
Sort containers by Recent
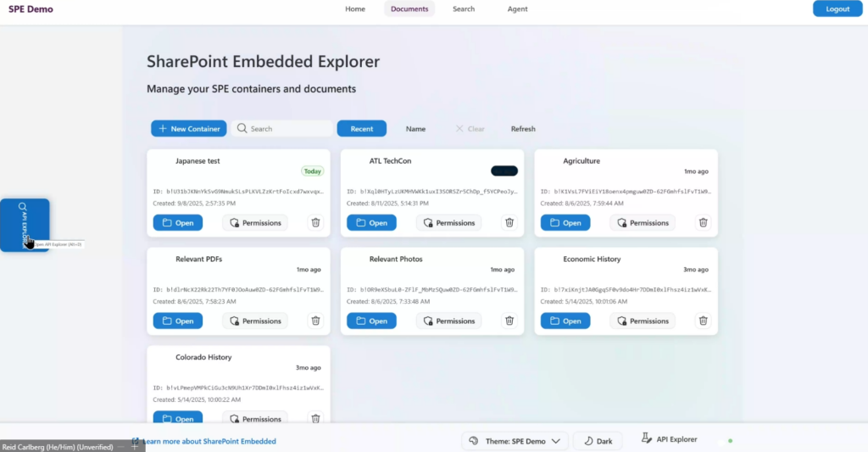(x=361, y=129)
